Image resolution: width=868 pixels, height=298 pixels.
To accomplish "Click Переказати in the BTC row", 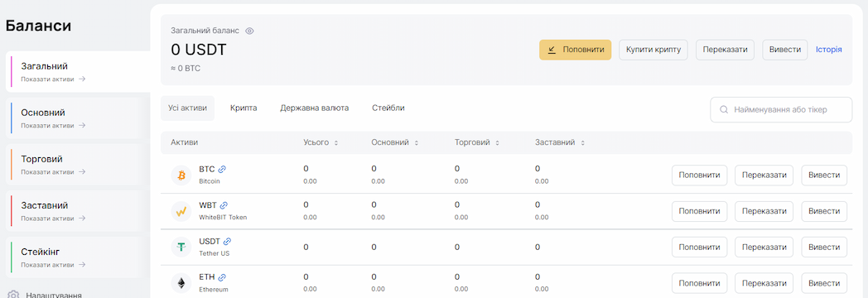I will point(764,175).
